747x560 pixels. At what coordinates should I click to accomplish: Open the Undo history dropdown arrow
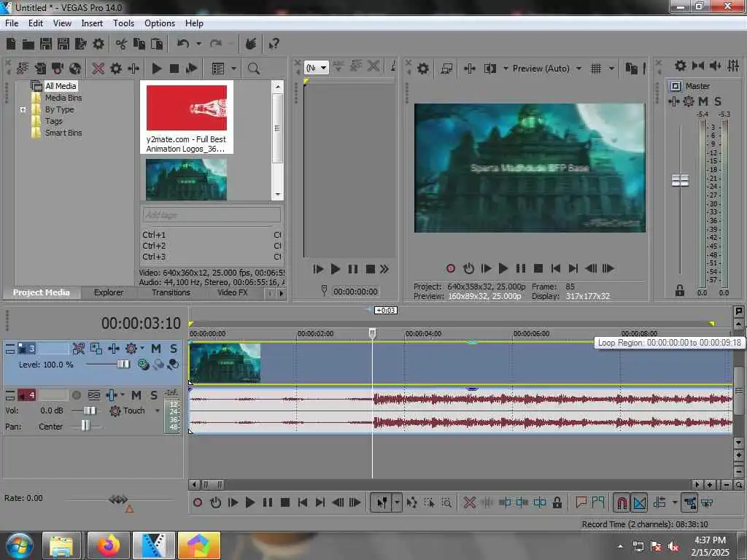[198, 44]
